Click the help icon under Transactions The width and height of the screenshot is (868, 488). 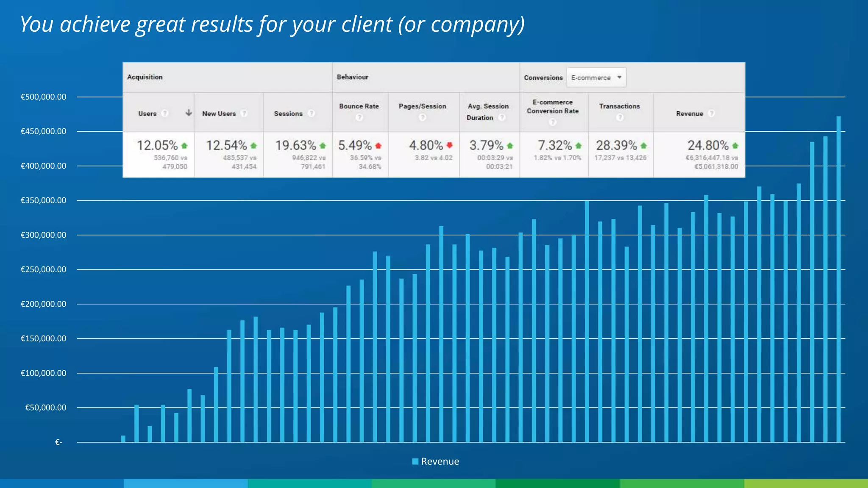click(620, 117)
